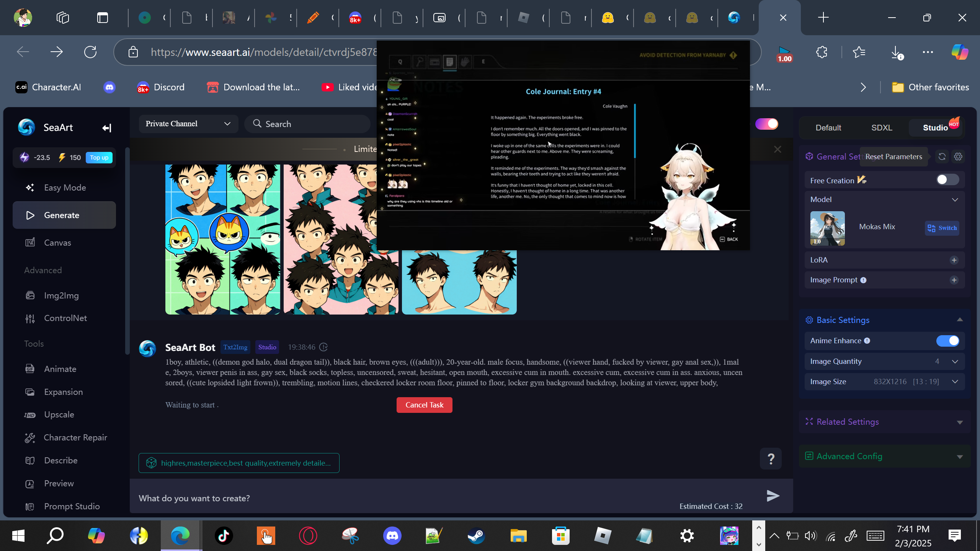This screenshot has width=980, height=551.
Task: Show more bookmarks with the chevron
Action: [863, 87]
